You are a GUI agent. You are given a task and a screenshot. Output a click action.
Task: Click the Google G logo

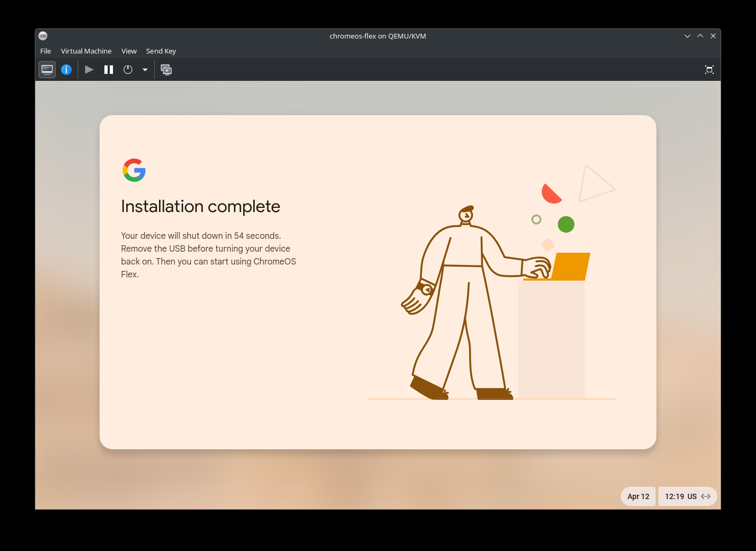134,170
